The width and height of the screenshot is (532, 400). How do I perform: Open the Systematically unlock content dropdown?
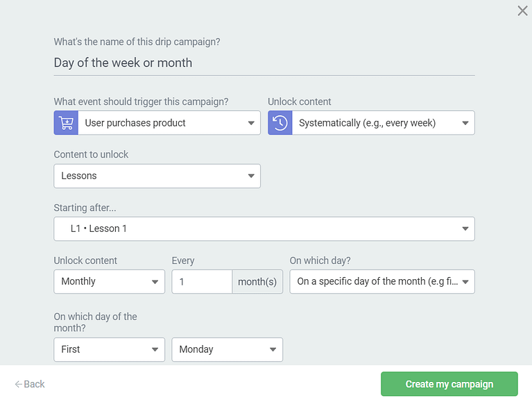point(382,123)
